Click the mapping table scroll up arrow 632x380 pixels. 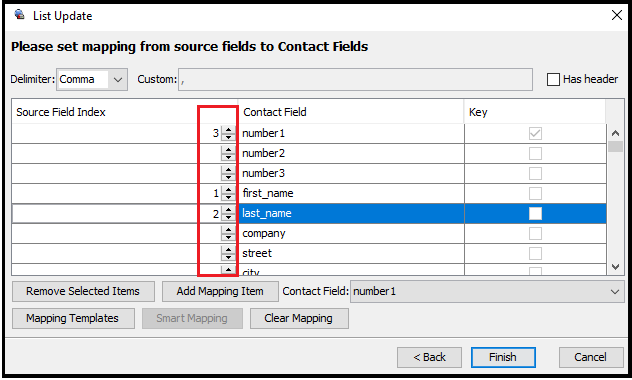(x=615, y=133)
